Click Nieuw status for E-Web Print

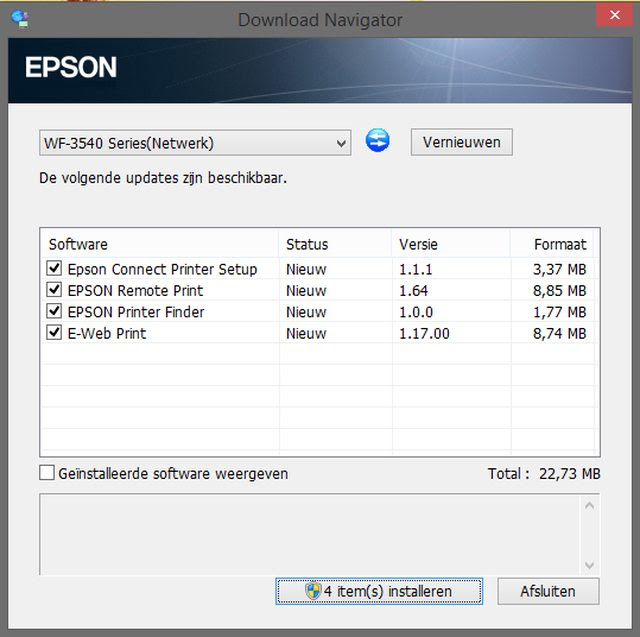point(306,333)
